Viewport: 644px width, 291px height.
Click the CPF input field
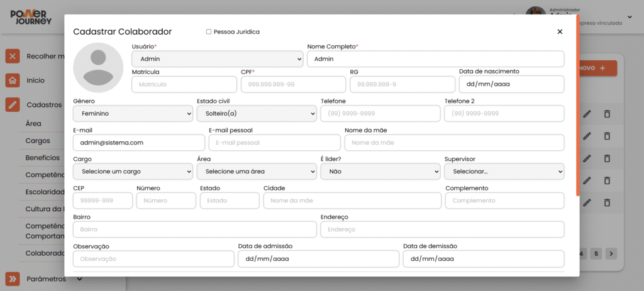click(x=293, y=84)
